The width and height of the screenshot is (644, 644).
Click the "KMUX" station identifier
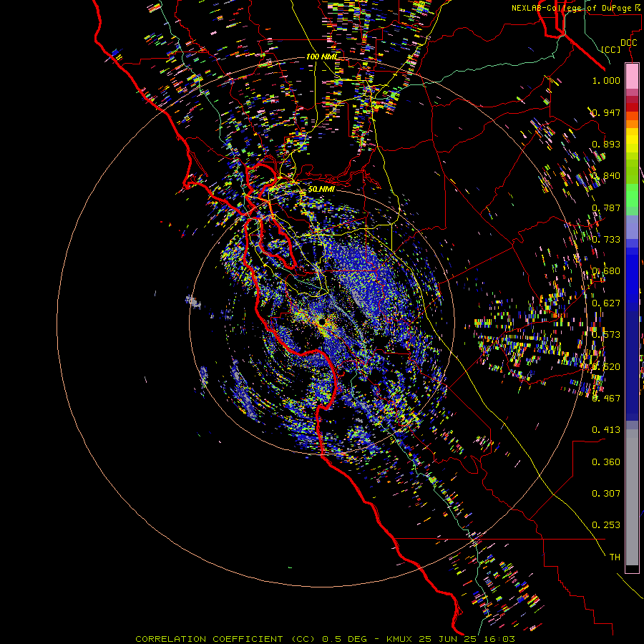[401, 639]
